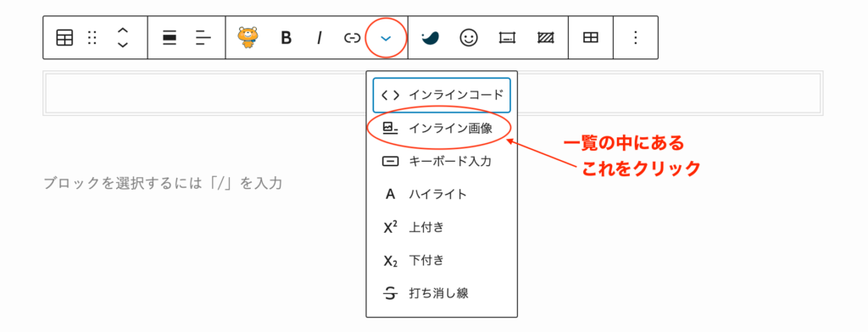The image size is (868, 332).
Task: Click the ブロックを選択するには placeholder paragraph
Action: 164,183
